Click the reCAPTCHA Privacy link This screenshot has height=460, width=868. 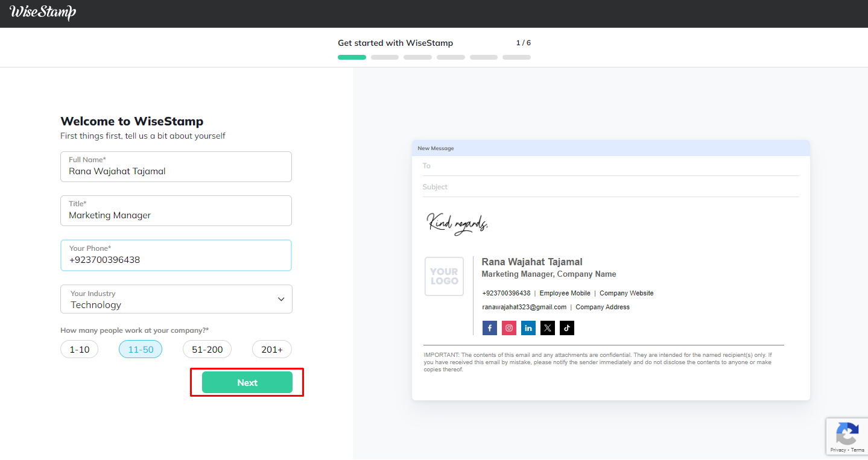coord(838,450)
